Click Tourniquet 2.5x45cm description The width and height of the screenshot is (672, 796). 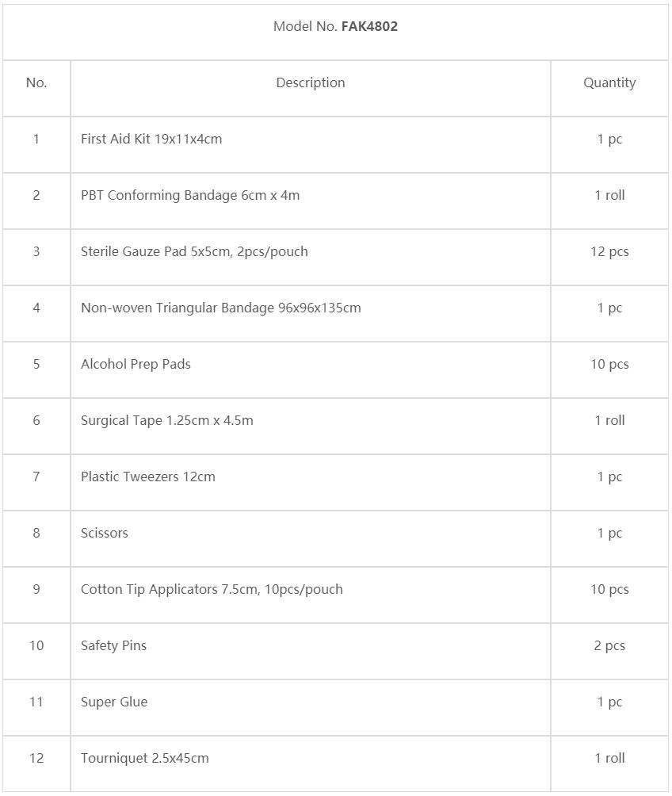point(145,759)
